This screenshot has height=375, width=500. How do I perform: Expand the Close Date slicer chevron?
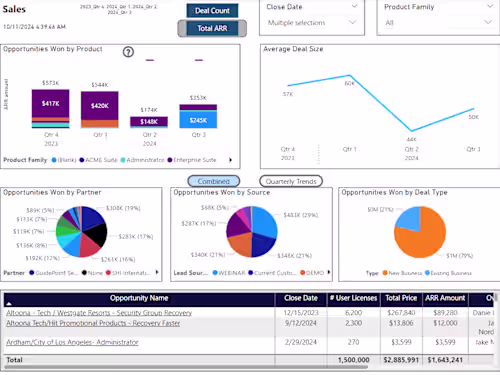355,6
